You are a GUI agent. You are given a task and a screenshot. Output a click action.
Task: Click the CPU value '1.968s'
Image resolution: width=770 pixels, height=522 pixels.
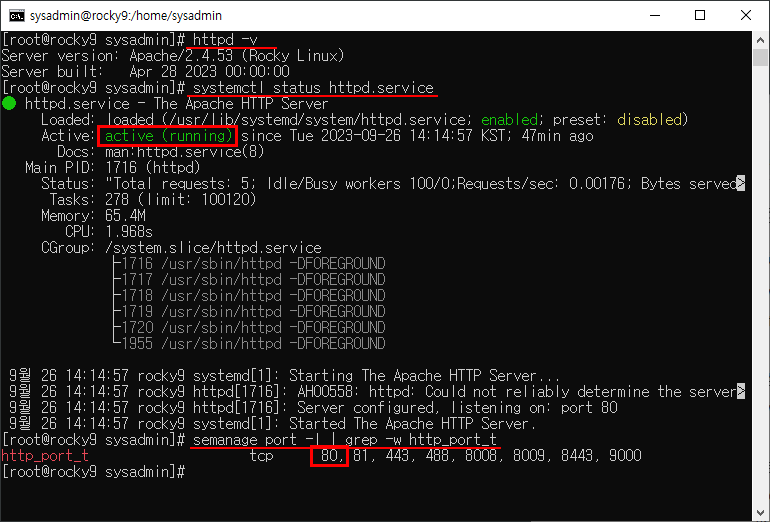(129, 231)
